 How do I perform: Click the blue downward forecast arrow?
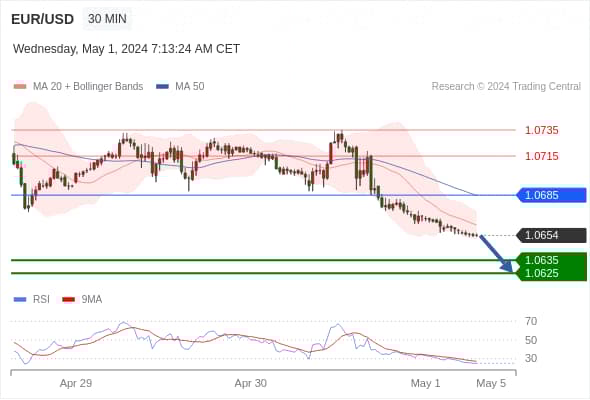(x=496, y=254)
